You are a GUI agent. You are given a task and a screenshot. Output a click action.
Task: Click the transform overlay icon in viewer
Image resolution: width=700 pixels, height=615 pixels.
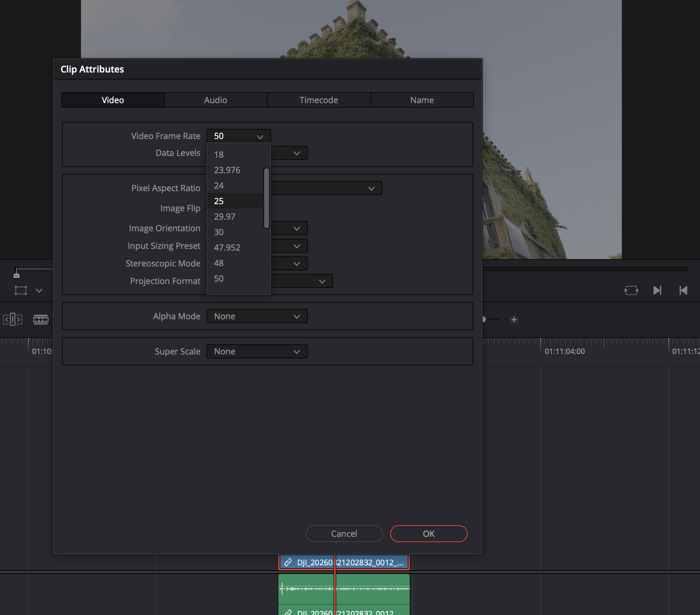(21, 290)
